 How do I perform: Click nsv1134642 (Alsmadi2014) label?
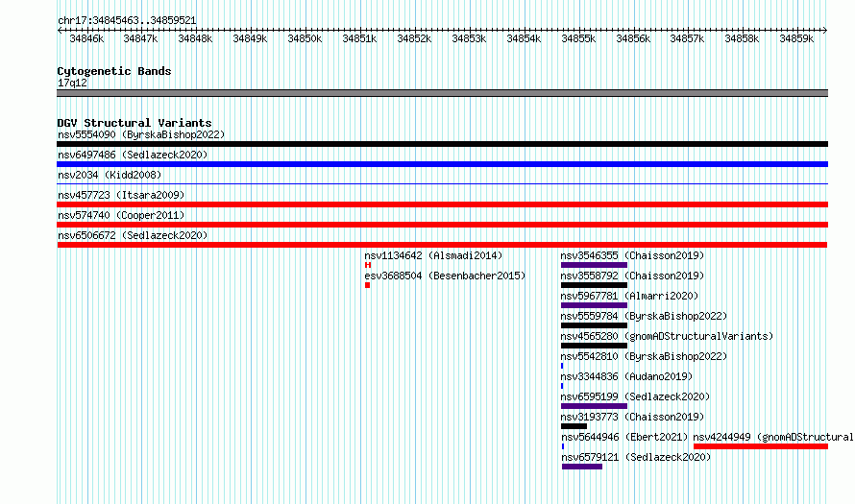(x=433, y=255)
